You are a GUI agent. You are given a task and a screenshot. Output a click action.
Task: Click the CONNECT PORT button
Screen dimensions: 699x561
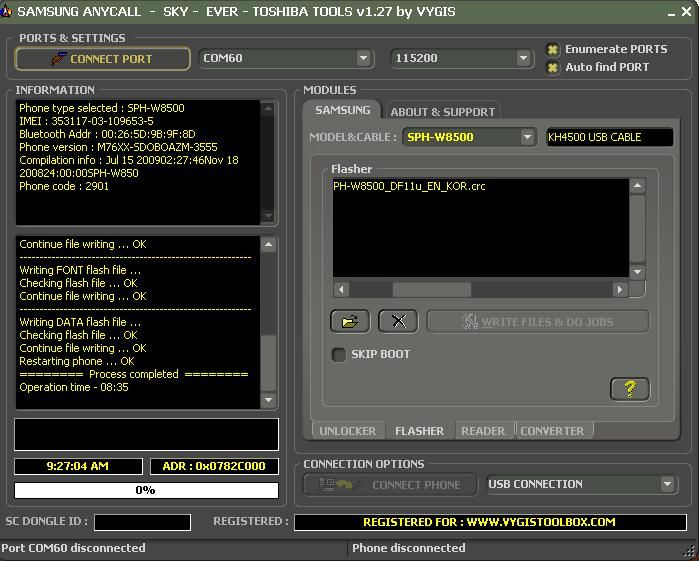[103, 59]
